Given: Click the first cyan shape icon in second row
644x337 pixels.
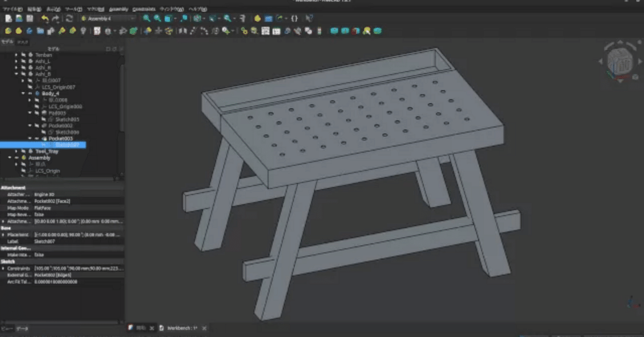Looking at the screenshot, I should (334, 31).
